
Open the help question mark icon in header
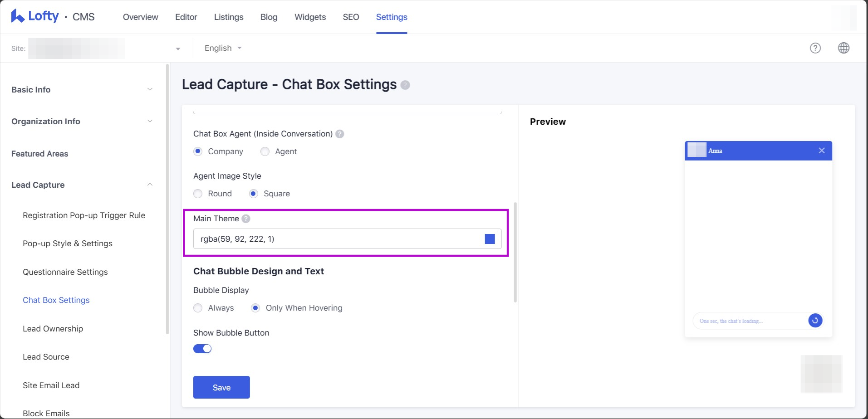tap(815, 48)
